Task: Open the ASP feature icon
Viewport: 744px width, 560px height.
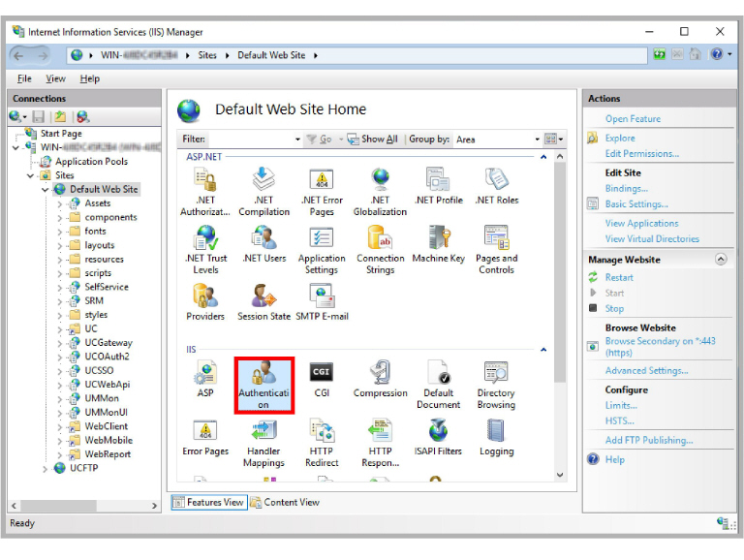Action: click(x=205, y=379)
